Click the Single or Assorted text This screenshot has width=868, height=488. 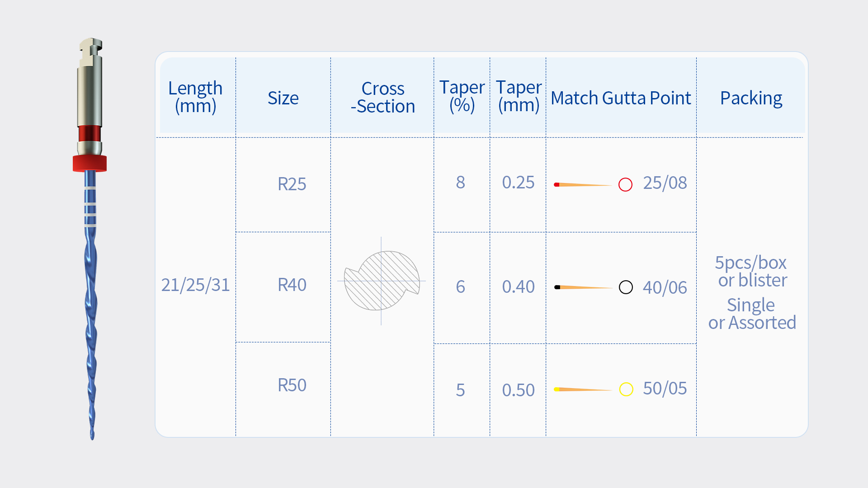752,314
